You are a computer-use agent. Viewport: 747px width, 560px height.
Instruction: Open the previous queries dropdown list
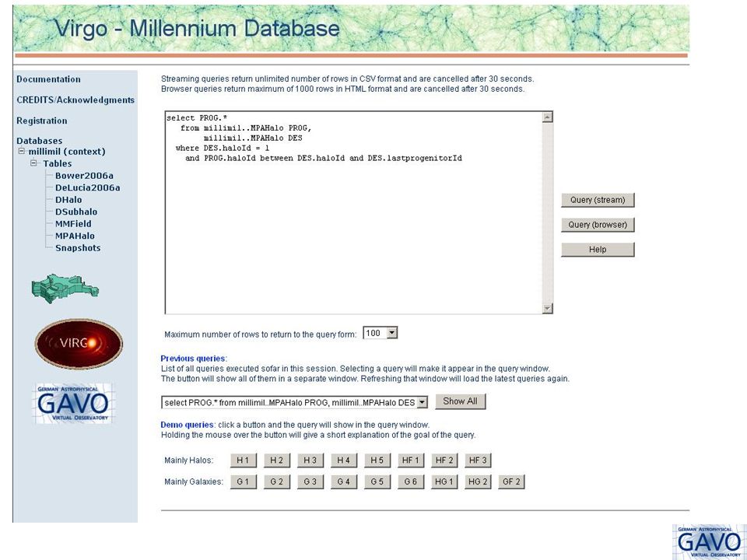(x=422, y=402)
